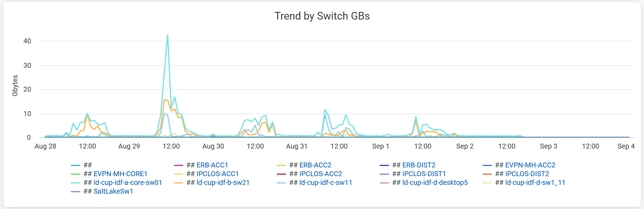Click the ld-cup-idf-d-sw1_11 legend link
The width and height of the screenshot is (644, 209).
point(535,182)
